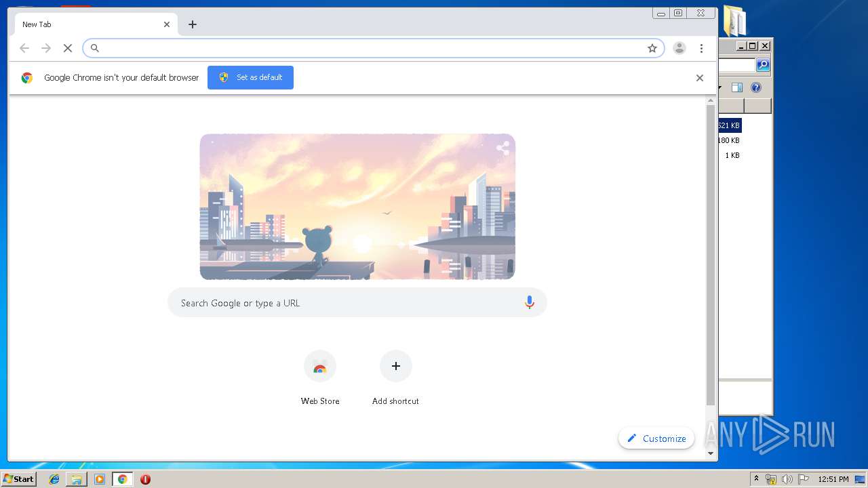Open the Windows Start menu
Image resolution: width=868 pixels, height=488 pixels.
pyautogui.click(x=18, y=479)
